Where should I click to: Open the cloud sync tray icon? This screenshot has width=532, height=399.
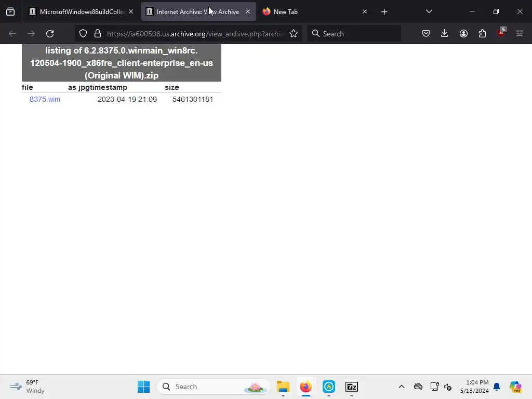tap(418, 387)
